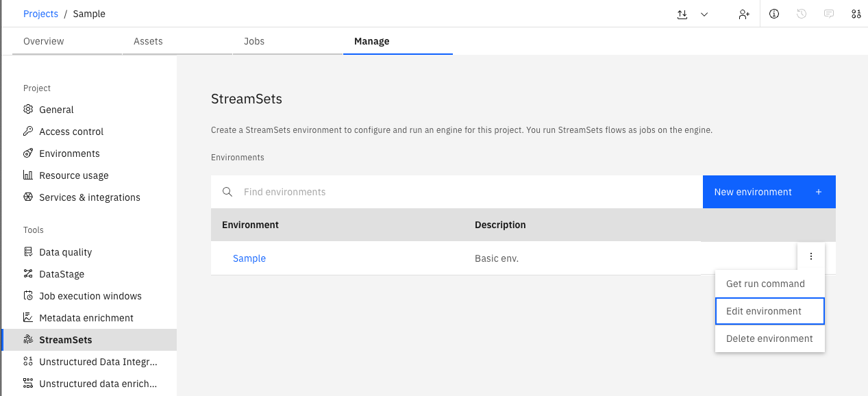
Task: Focus the Find environments search field
Action: pos(457,192)
